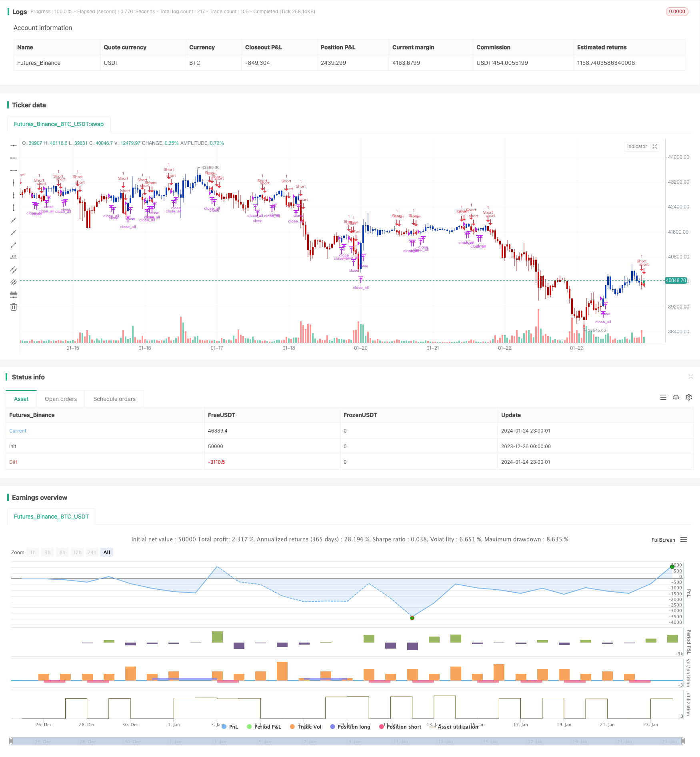This screenshot has width=700, height=757.
Task: Set earnings zoom to 24h
Action: point(92,552)
